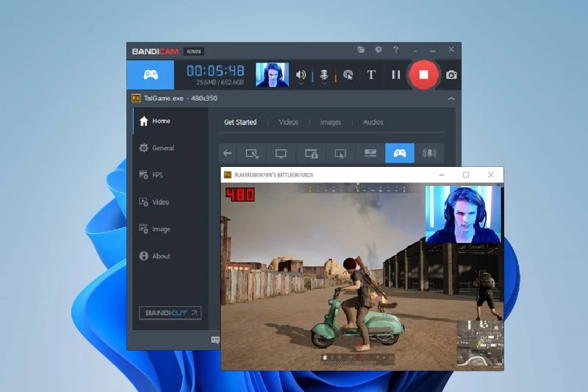Click the recording timer 00:05:48
The height and width of the screenshot is (392, 588).
point(215,71)
